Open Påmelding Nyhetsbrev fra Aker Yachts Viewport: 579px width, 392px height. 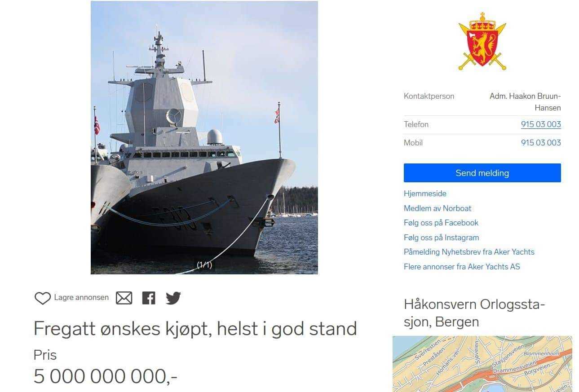pyautogui.click(x=469, y=252)
